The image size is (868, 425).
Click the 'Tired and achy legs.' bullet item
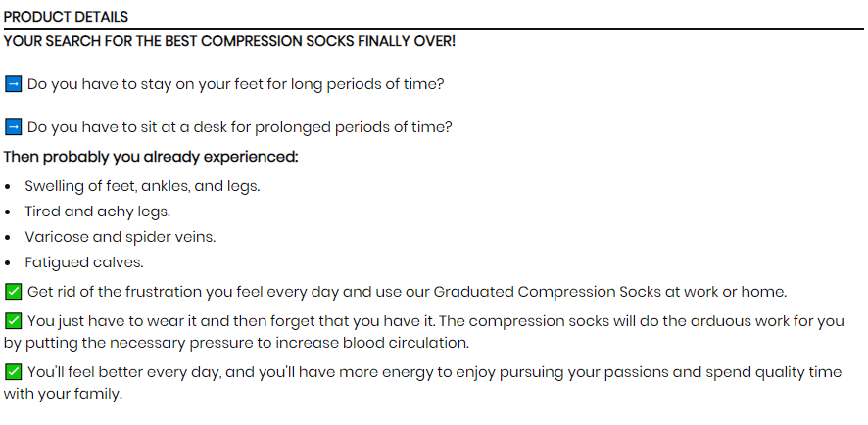(x=97, y=212)
